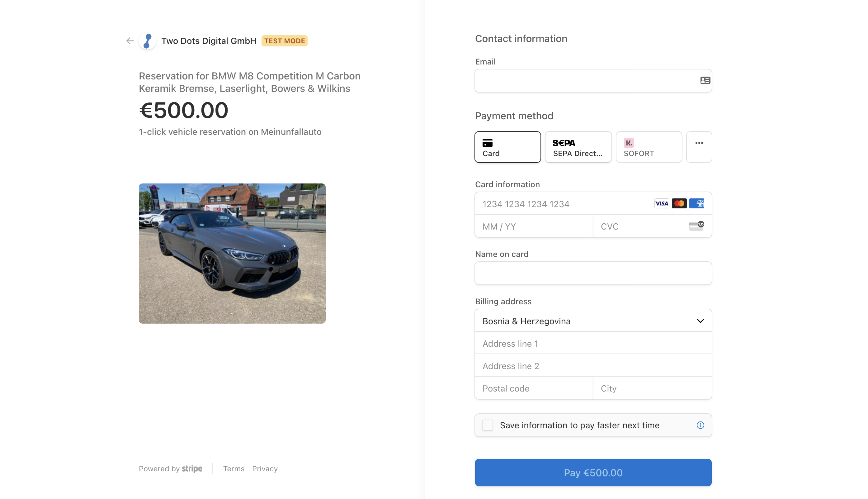The height and width of the screenshot is (499, 868).
Task: Open the Privacy link
Action: click(x=265, y=468)
